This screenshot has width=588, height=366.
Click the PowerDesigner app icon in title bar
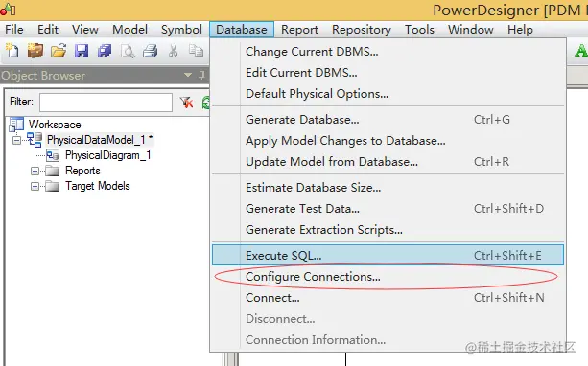pyautogui.click(x=8, y=9)
